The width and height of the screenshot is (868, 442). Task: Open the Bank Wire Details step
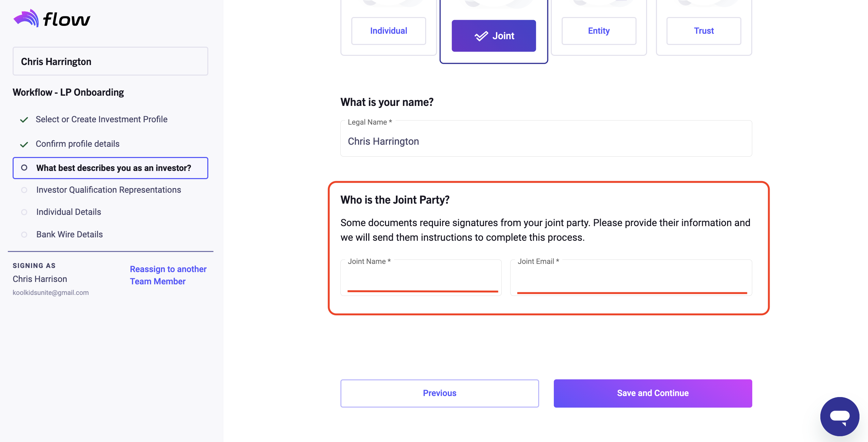[x=69, y=234]
